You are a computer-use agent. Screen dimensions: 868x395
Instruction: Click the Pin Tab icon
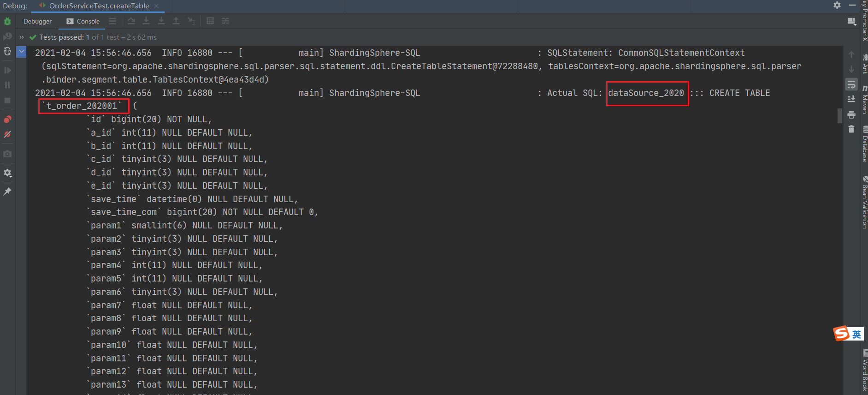pyautogui.click(x=7, y=191)
